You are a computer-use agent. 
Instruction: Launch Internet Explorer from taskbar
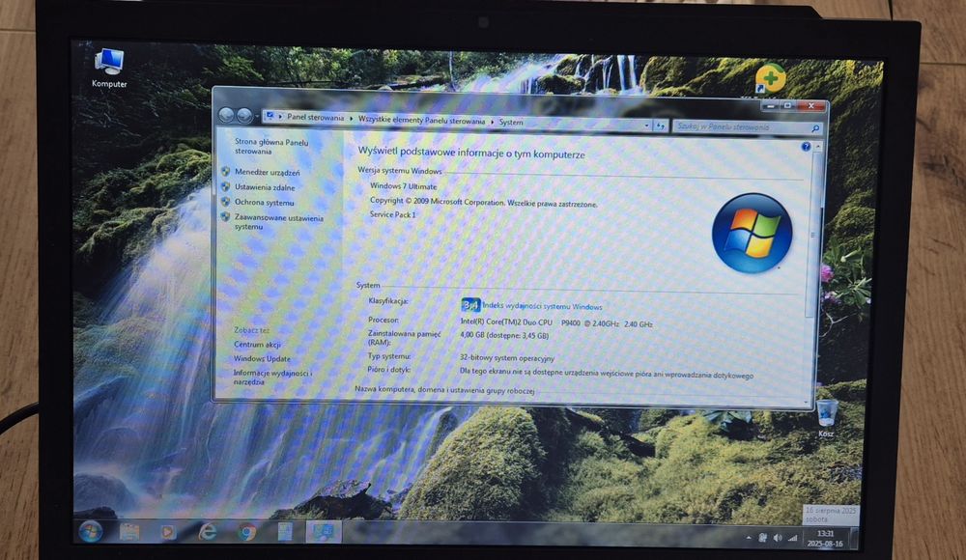point(208,531)
